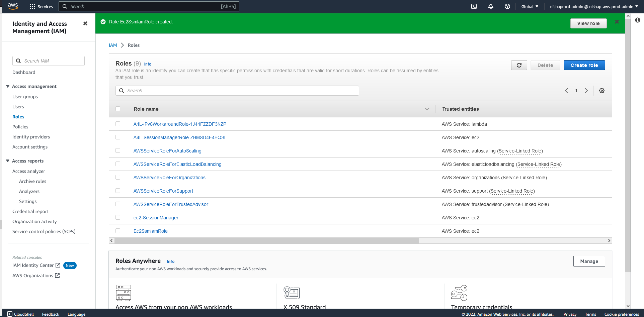Open the notifications bell
644x317 pixels.
[491, 6]
